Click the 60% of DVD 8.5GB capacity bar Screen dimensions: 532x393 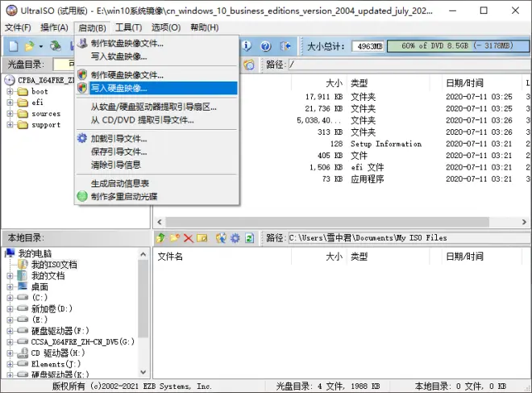458,46
